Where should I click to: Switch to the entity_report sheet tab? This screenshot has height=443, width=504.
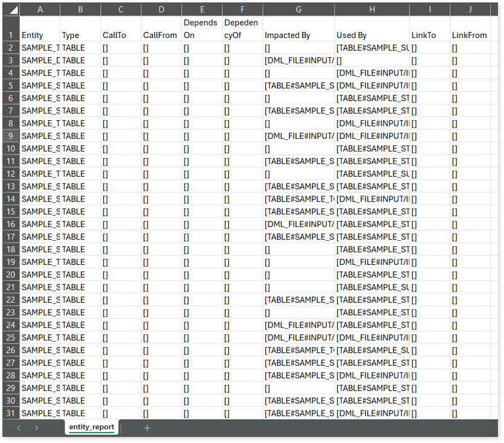[91, 427]
